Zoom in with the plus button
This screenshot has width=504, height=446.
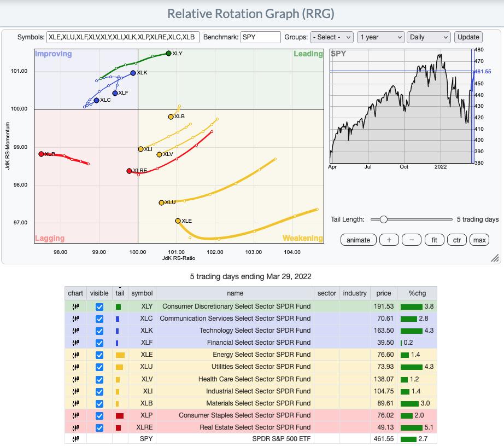[x=389, y=240]
